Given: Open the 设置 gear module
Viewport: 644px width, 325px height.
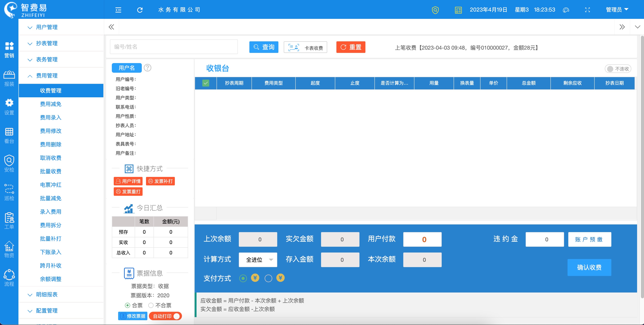Looking at the screenshot, I should pos(9,107).
